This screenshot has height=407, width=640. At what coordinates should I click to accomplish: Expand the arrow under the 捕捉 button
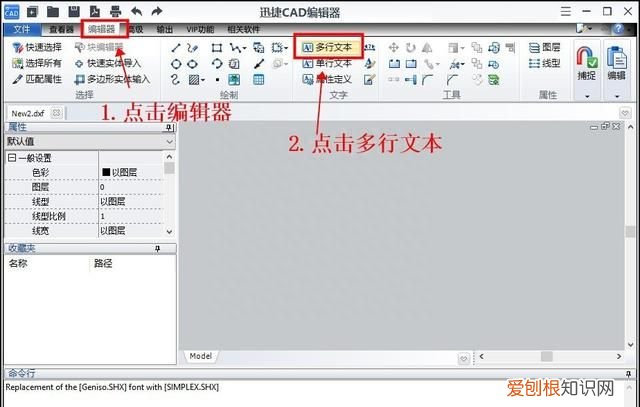tap(587, 96)
